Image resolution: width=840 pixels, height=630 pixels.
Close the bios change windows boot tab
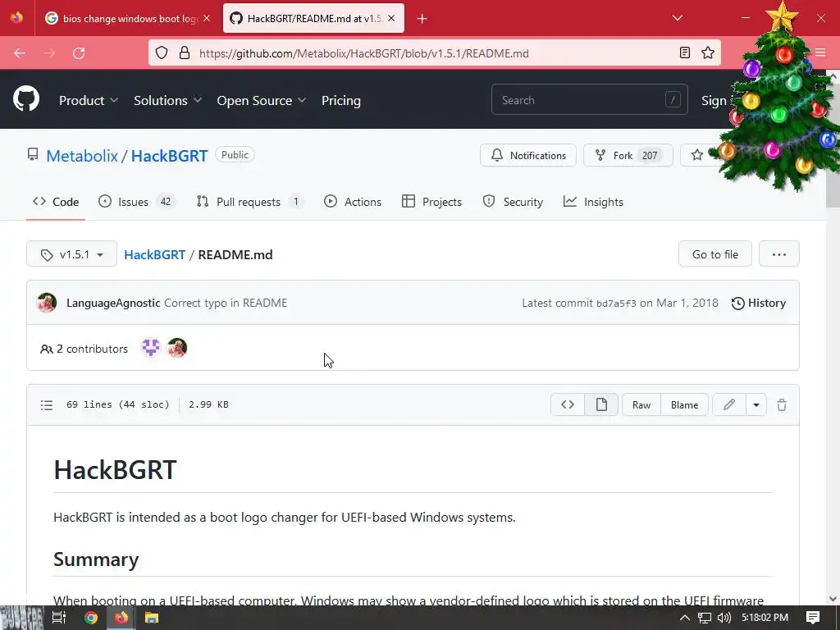pyautogui.click(x=207, y=18)
